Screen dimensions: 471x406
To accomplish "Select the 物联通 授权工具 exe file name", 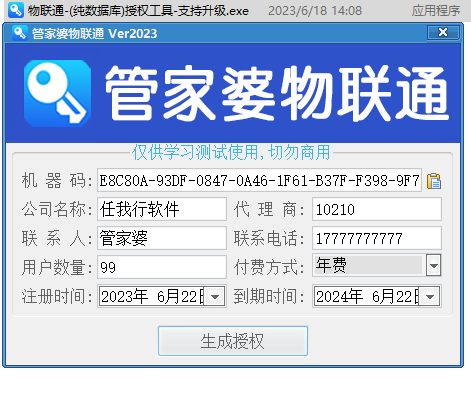I will point(138,11).
